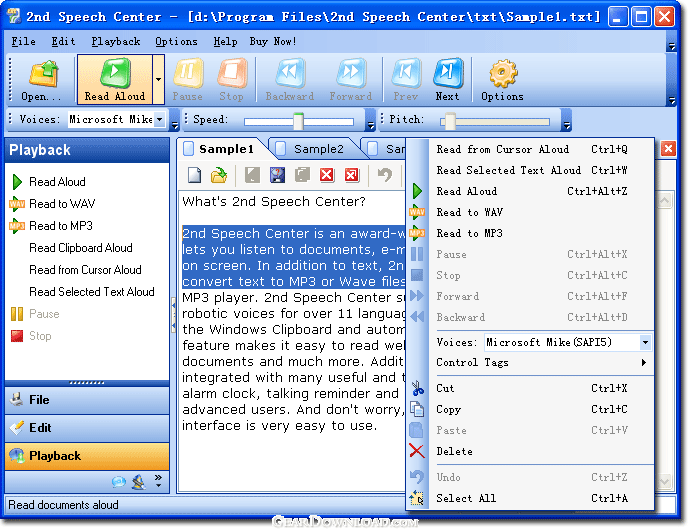This screenshot has width=690, height=530.
Task: Click the Buy Now! menu item
Action: [x=273, y=41]
